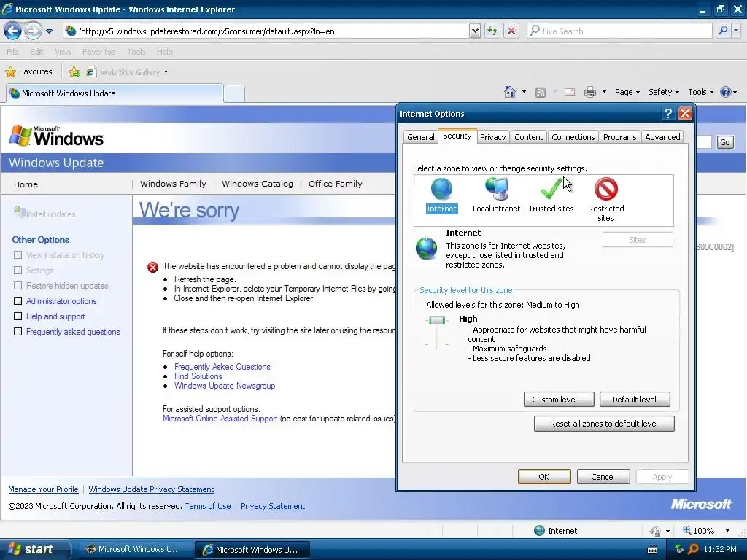
Task: Click Reset all zones to default level
Action: pos(603,424)
